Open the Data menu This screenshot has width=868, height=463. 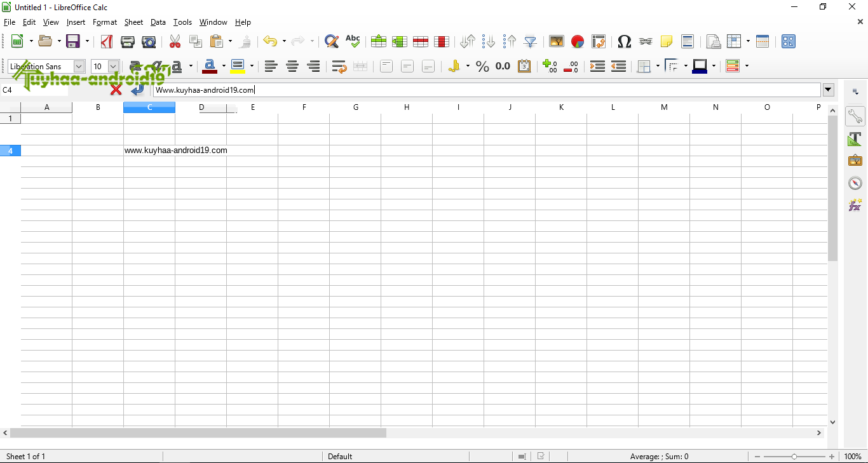[158, 22]
